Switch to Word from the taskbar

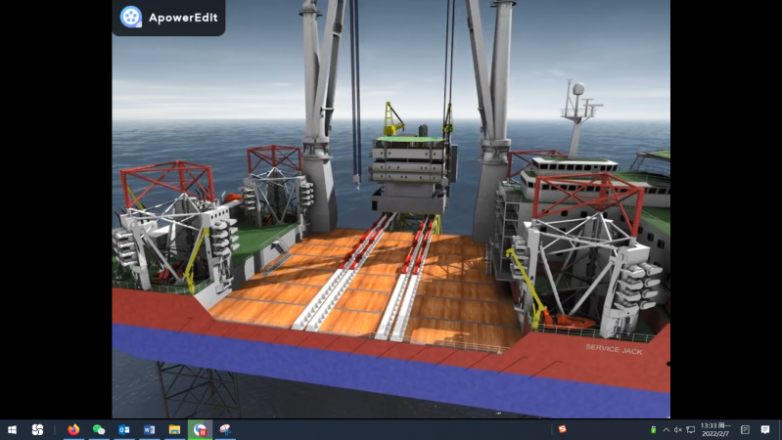[x=149, y=430]
